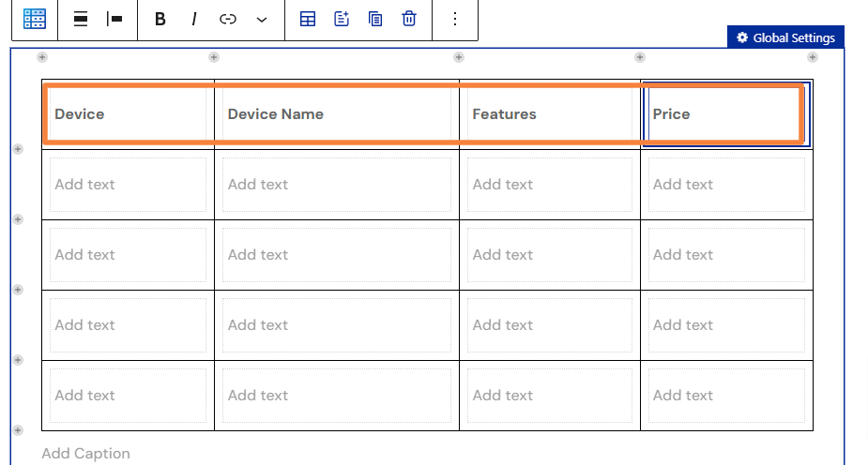The height and width of the screenshot is (465, 868).
Task: Open the block alignment option
Action: (x=81, y=19)
